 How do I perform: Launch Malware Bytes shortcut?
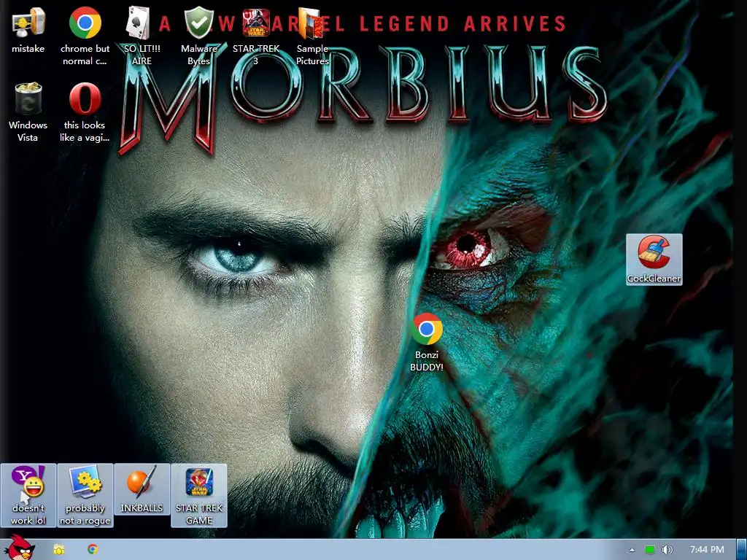pyautogui.click(x=198, y=36)
